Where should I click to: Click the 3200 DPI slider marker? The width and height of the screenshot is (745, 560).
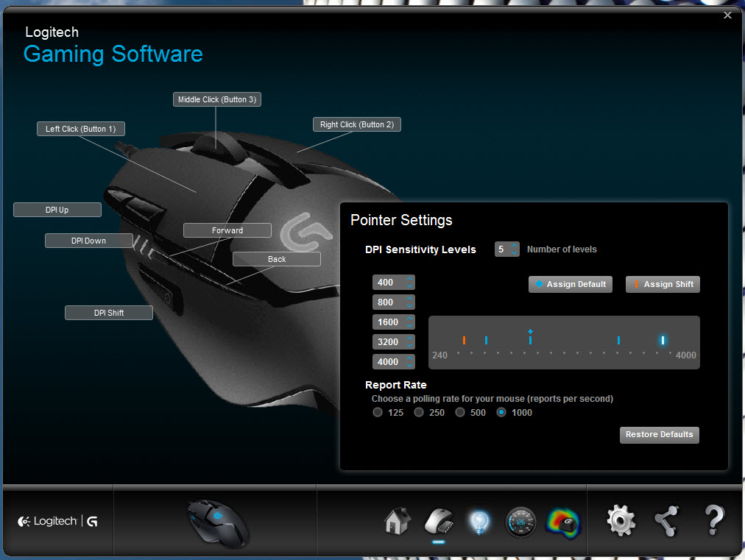coord(618,340)
